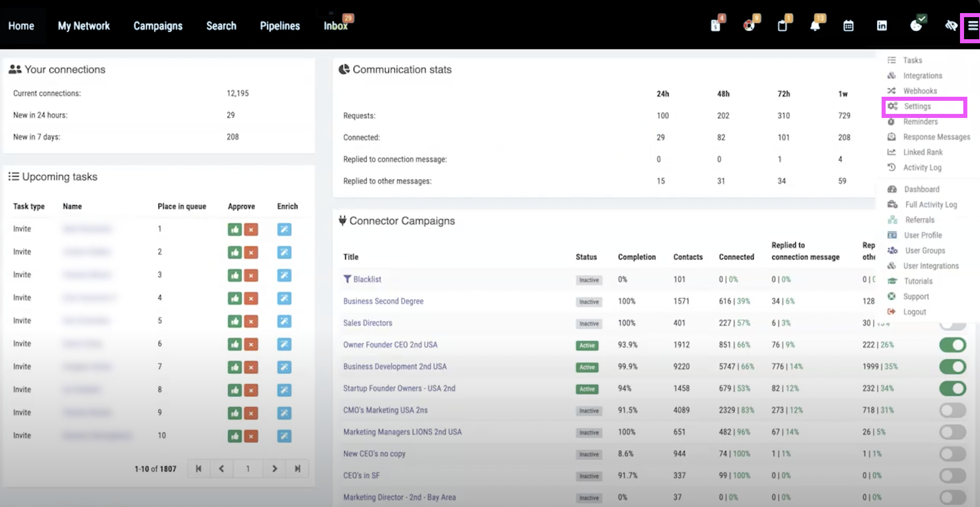Enrich the Invite task in queue place 7

click(284, 367)
